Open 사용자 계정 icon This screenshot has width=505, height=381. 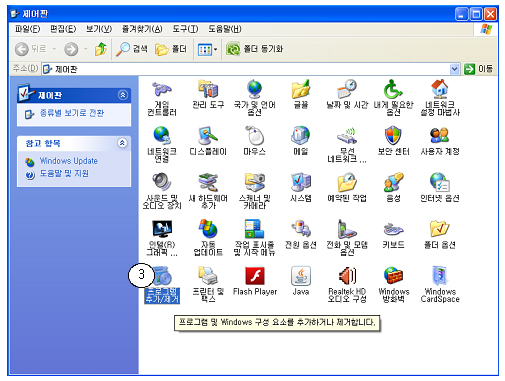click(x=440, y=136)
